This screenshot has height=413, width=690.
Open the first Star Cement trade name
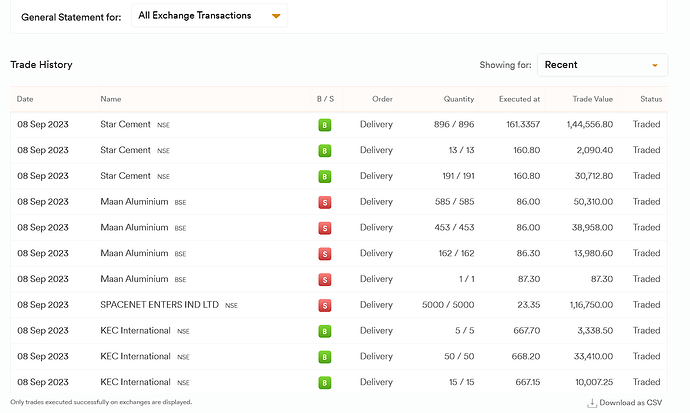click(x=125, y=125)
